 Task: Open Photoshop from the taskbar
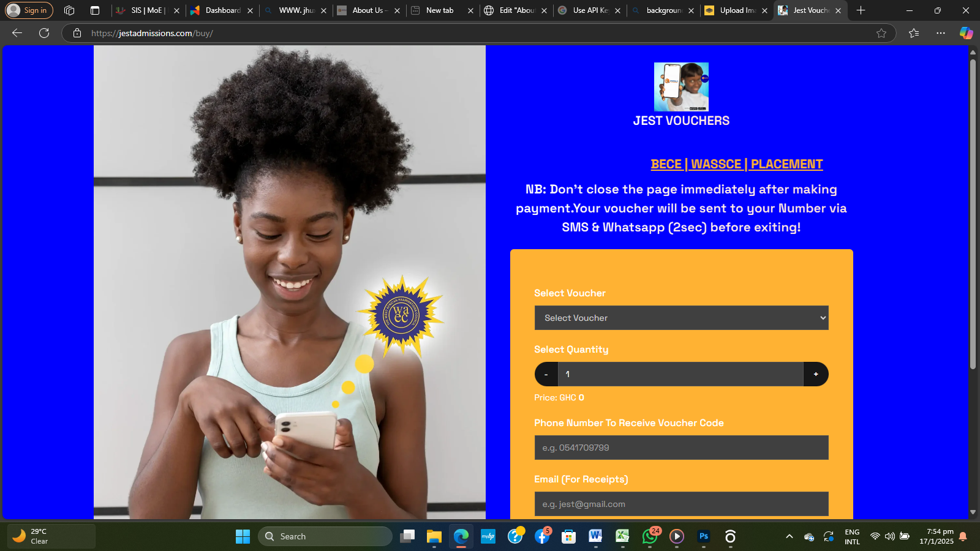coord(704,536)
